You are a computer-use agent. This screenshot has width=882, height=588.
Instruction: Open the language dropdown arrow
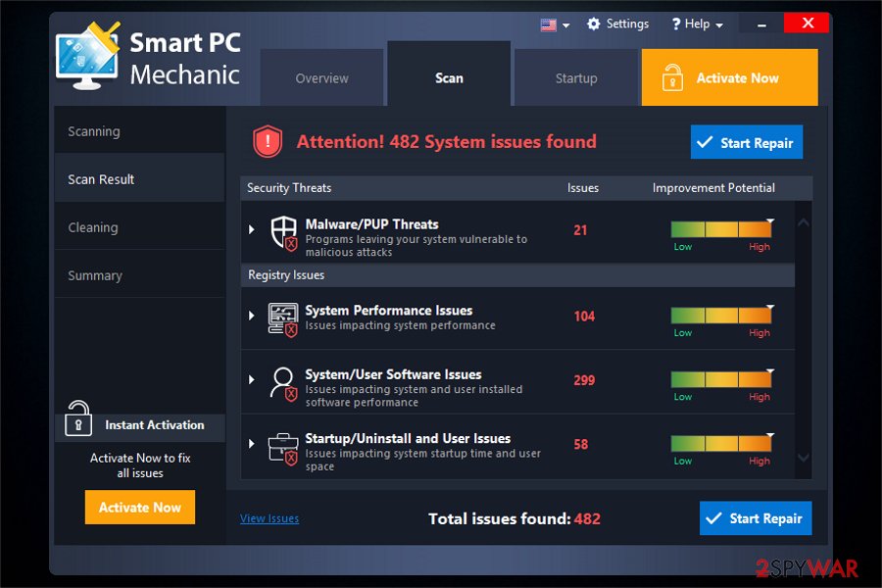coord(565,25)
